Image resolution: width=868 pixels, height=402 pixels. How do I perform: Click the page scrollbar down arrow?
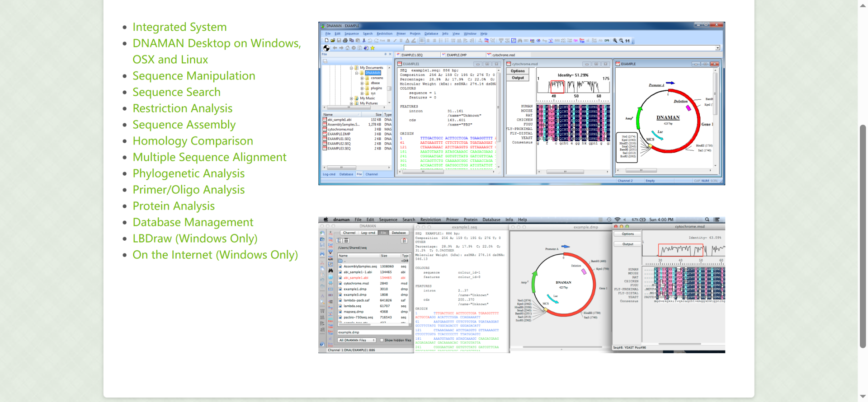tap(863, 397)
